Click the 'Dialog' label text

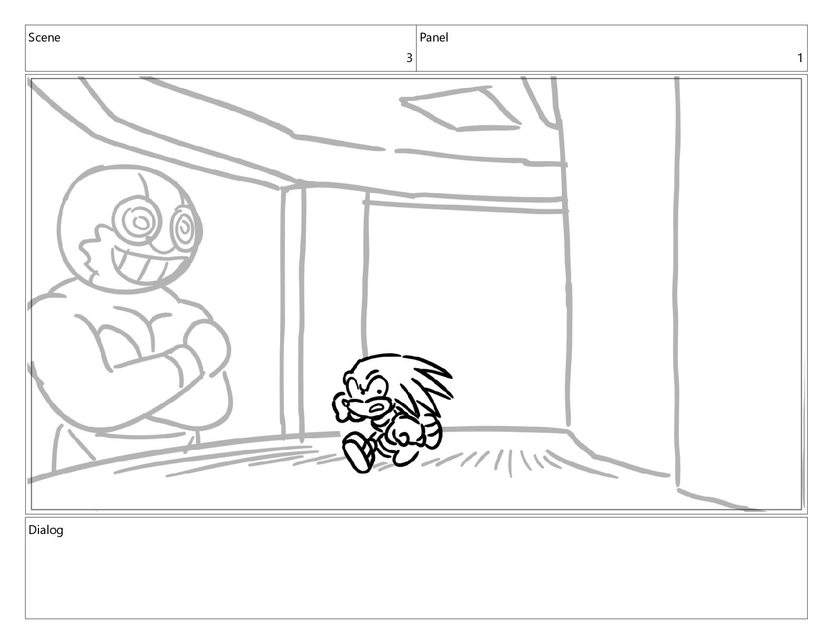pyautogui.click(x=46, y=530)
